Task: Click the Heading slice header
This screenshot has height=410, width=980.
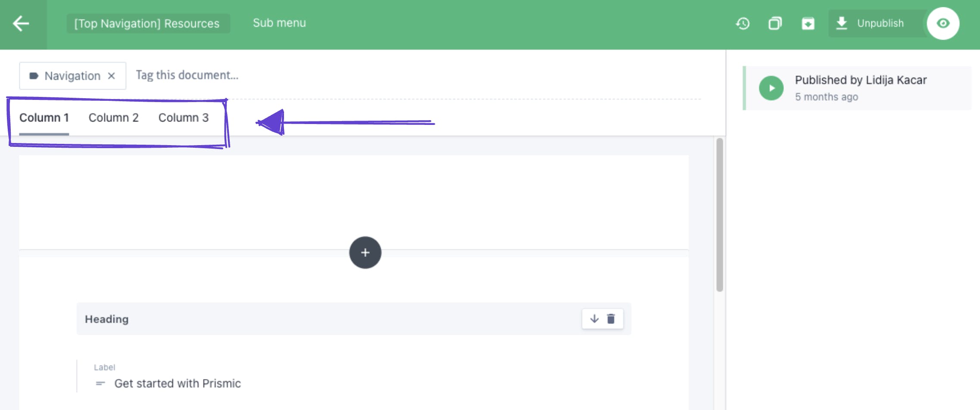Action: pyautogui.click(x=353, y=319)
